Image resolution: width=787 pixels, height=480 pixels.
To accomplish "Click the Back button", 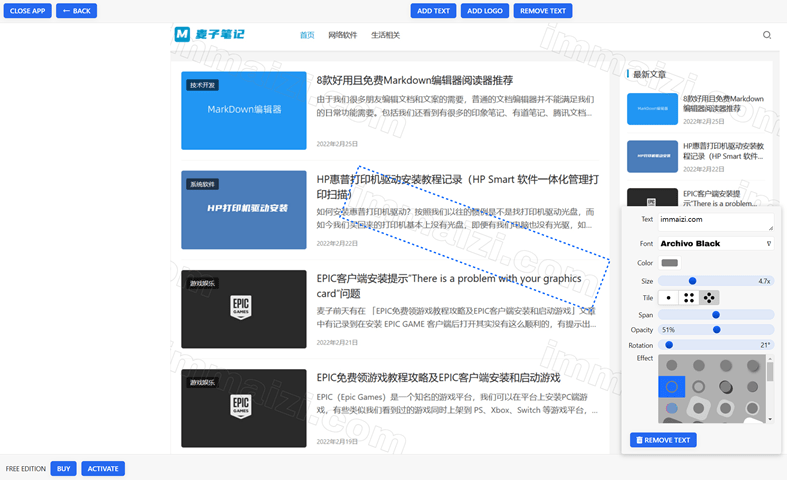I will coord(76,11).
